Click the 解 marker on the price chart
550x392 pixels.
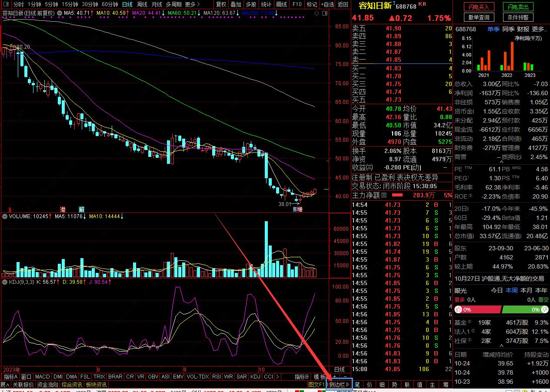click(x=81, y=209)
